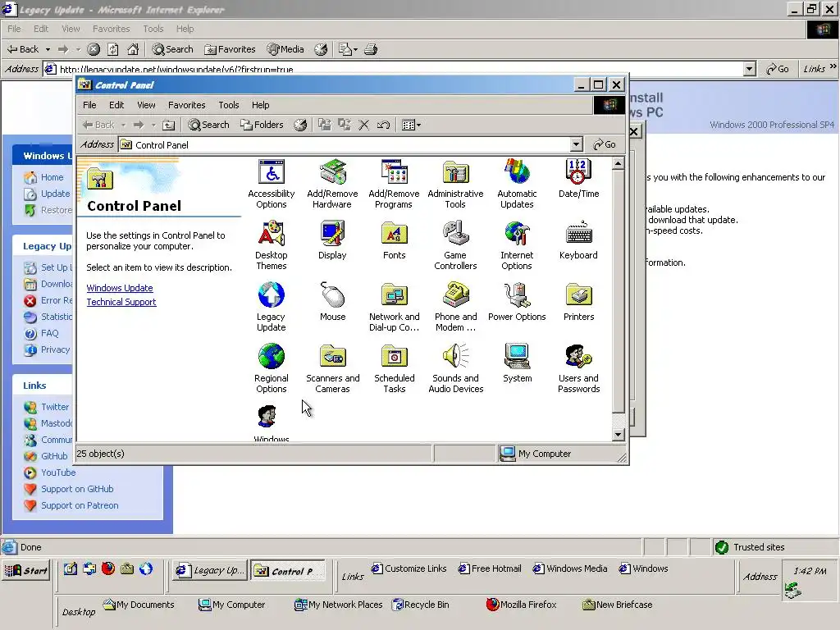
Task: Click Search in Control Panel toolbar
Action: point(208,125)
